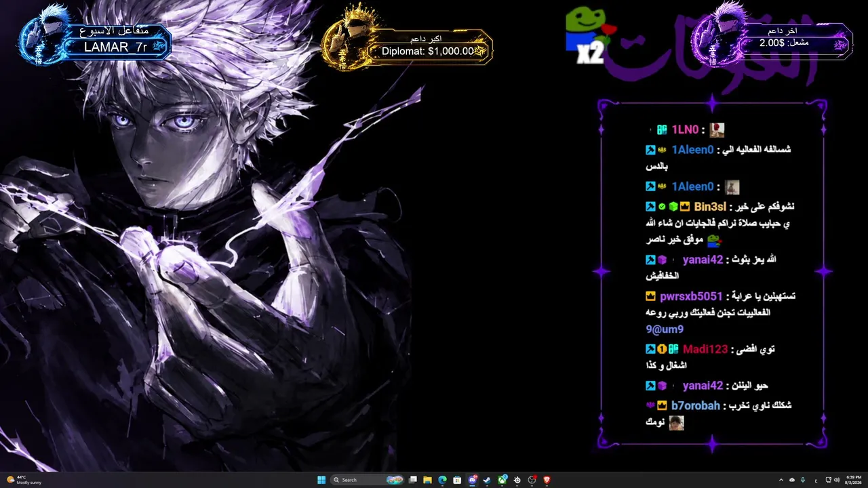Click the GG badge beside Madi123
868x488 pixels.
(x=673, y=349)
